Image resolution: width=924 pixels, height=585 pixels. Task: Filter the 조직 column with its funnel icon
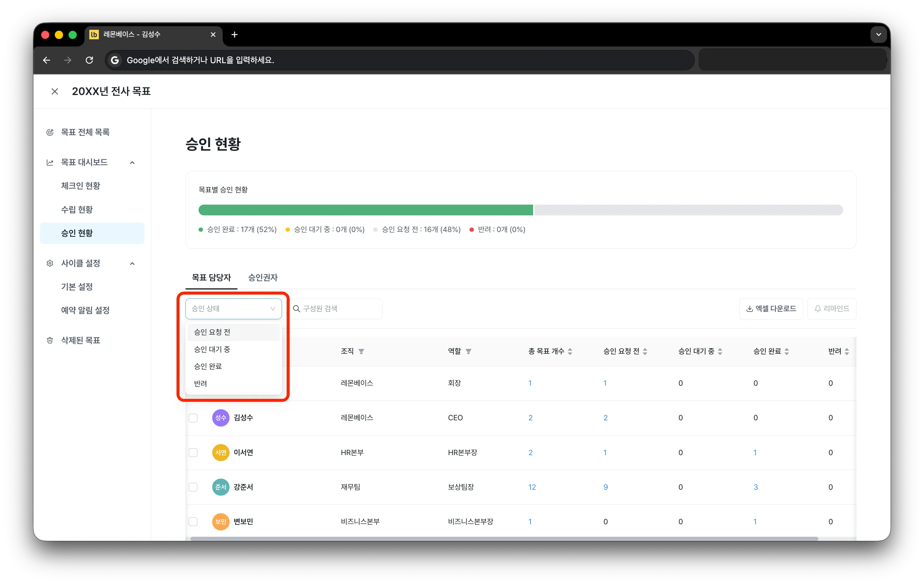361,351
